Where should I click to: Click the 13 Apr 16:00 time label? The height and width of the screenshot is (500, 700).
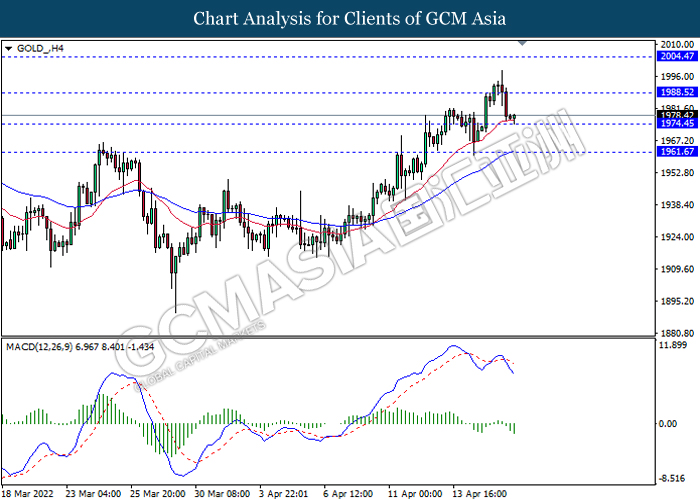[x=480, y=494]
